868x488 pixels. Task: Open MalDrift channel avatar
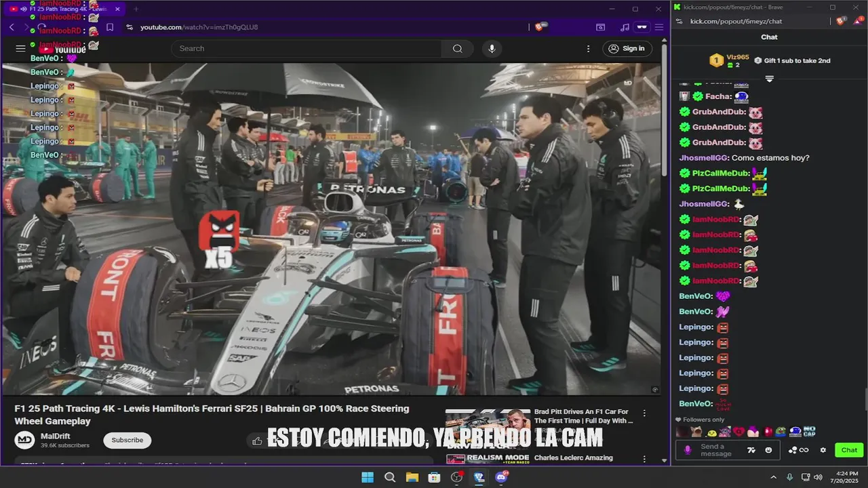(x=25, y=440)
